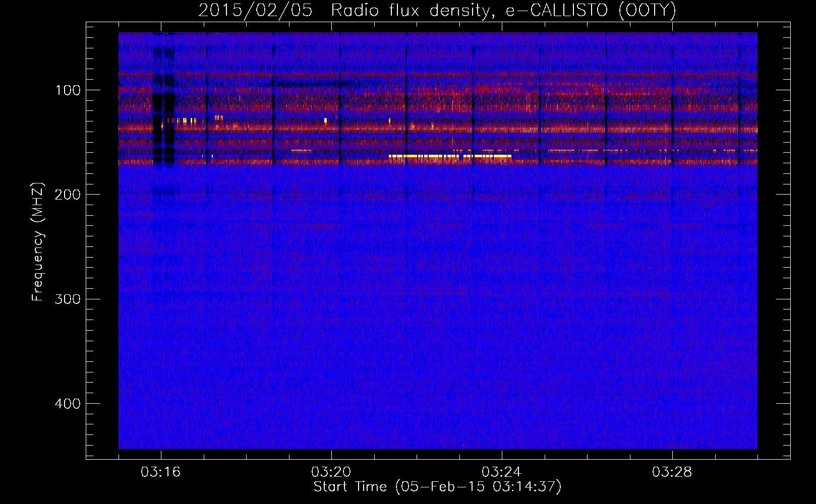Click the 300 frequency tick label
The image size is (816, 504).
click(68, 299)
